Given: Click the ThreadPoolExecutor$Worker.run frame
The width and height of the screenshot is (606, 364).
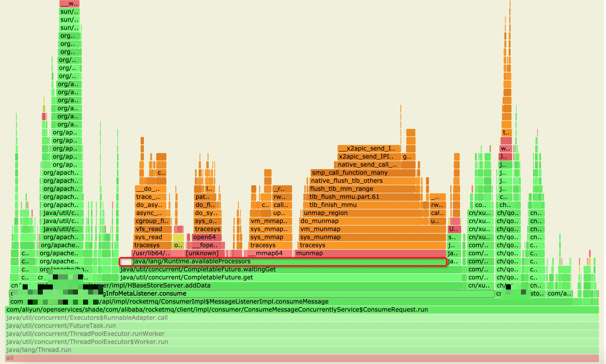Looking at the screenshot, I should (302, 342).
